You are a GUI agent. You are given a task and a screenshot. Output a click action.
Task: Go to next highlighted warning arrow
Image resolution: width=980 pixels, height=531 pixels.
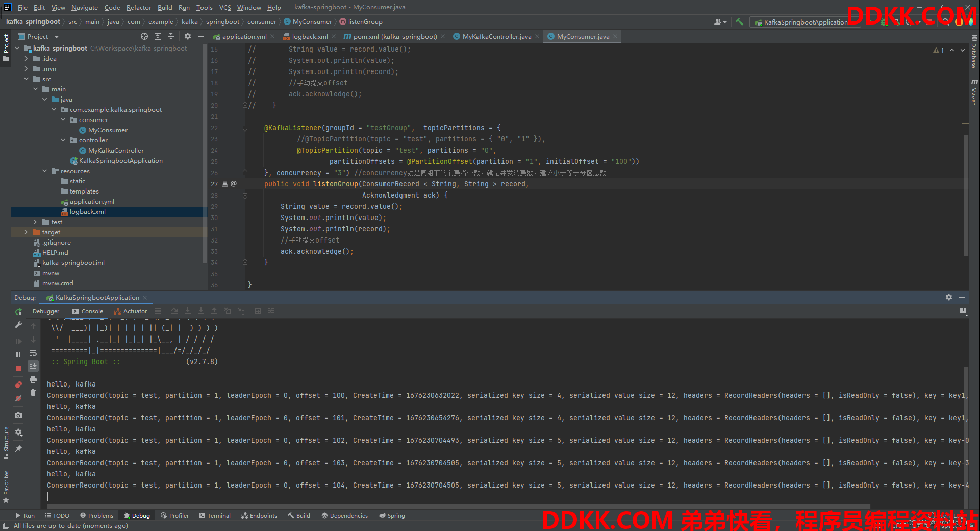coord(963,50)
